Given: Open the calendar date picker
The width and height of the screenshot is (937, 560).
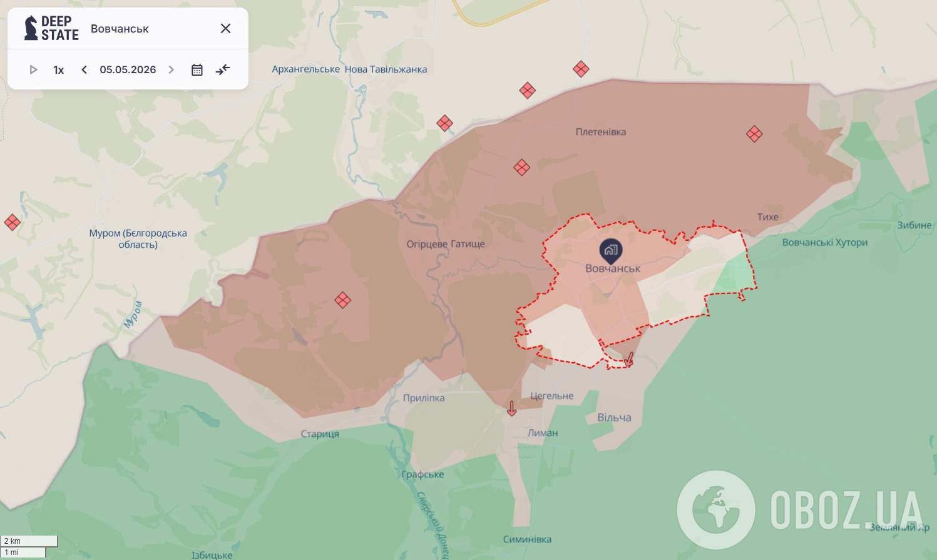Looking at the screenshot, I should coord(197,69).
